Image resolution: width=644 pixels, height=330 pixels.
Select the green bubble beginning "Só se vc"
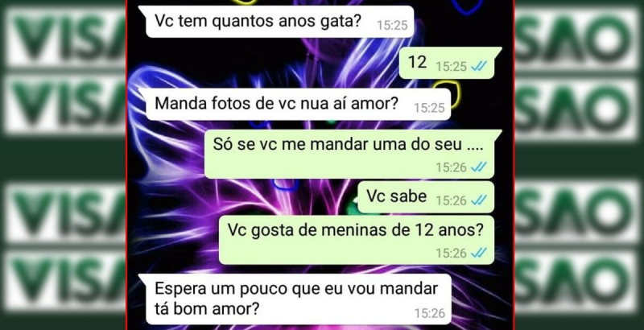[x=353, y=154]
